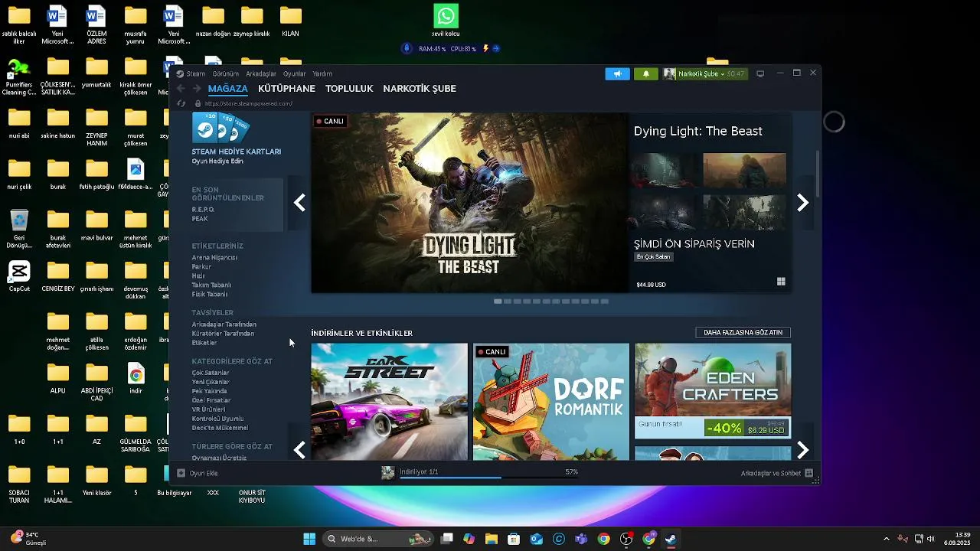
Task: Open the Dorf Romantik live thumbnail
Action: [551, 402]
